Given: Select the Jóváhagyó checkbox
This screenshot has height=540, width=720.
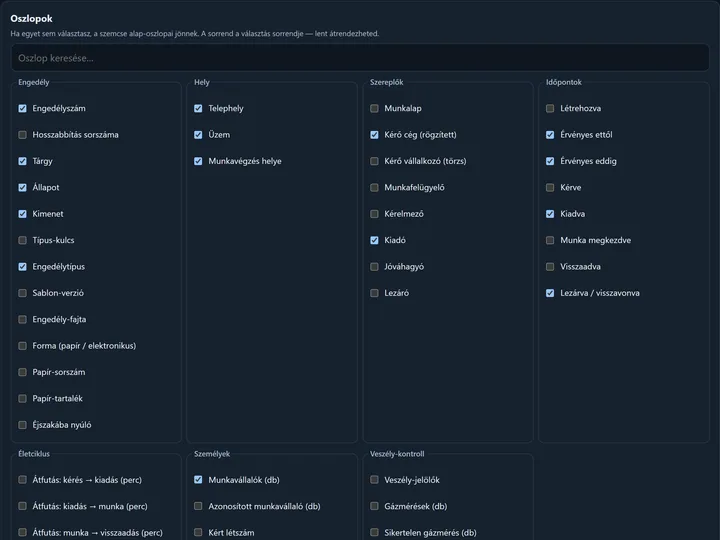Looking at the screenshot, I should click(x=374, y=267).
